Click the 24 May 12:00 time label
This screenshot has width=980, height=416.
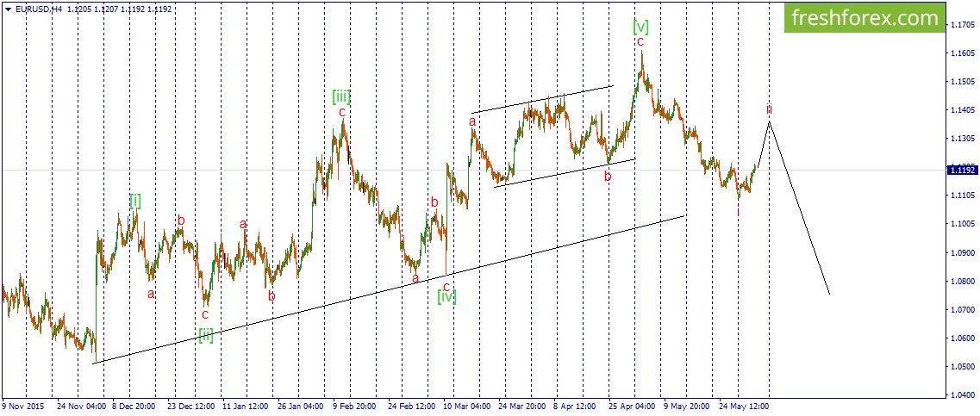tap(742, 406)
